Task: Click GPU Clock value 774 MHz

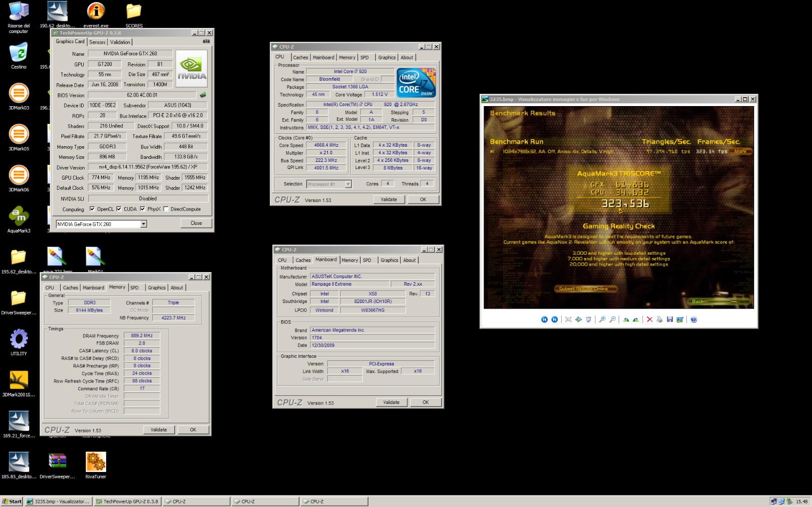Action: 101,178
